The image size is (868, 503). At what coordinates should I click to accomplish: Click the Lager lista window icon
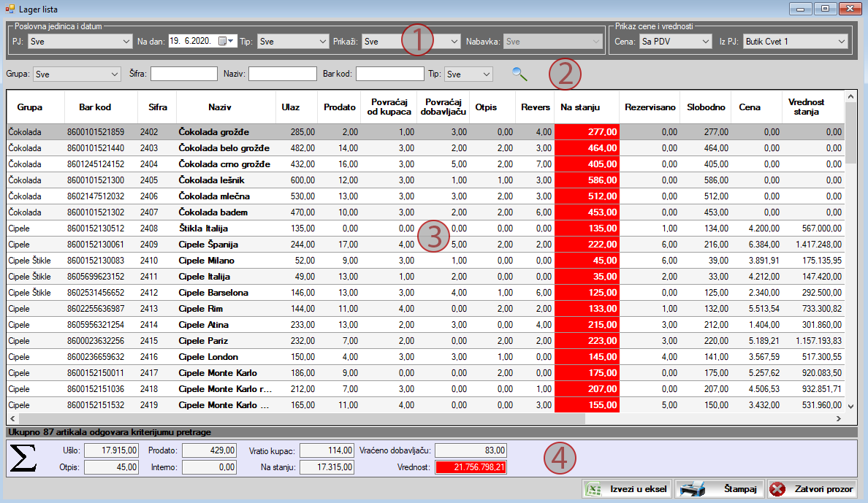coord(9,9)
